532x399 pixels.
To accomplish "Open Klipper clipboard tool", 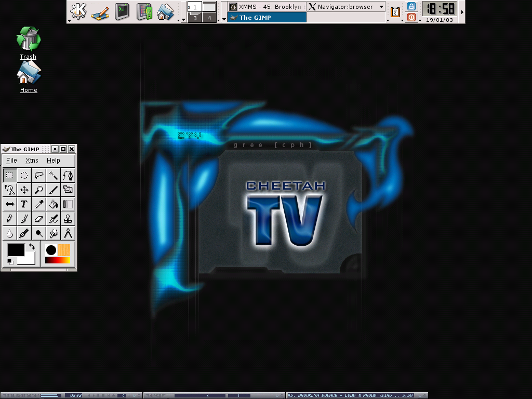I will 395,11.
